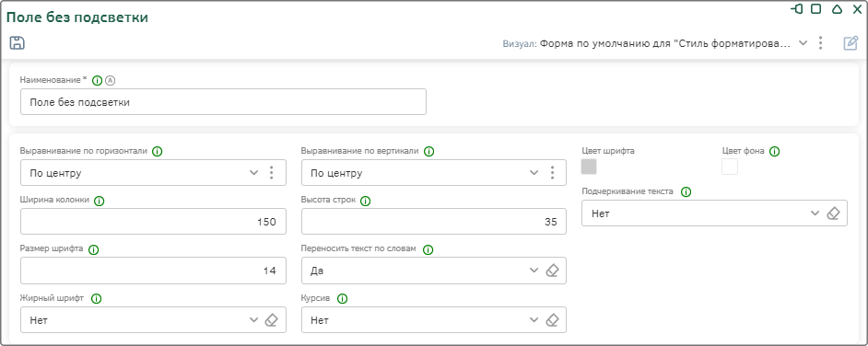Screen dimensions: 868x346
Task: Clear the Подчеркивание текста value with eraser
Action: pos(834,213)
